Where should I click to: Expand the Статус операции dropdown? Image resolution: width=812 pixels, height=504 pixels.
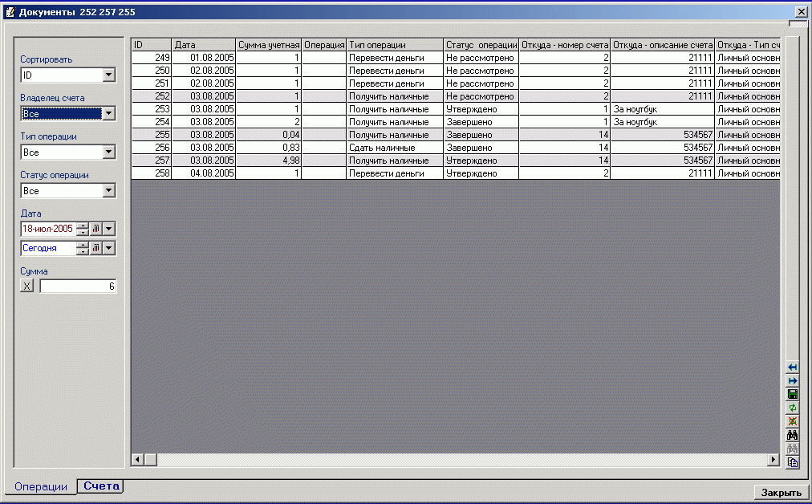[x=108, y=190]
